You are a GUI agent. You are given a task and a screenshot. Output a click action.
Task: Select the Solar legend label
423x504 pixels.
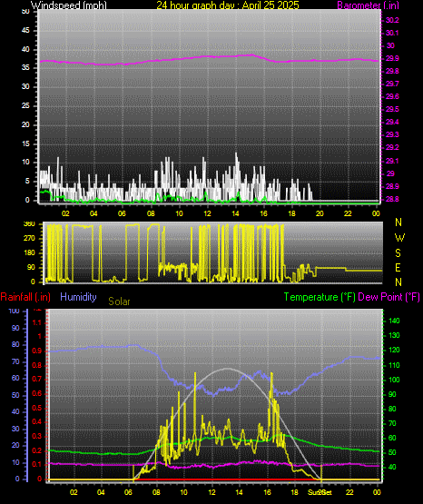[x=119, y=301]
